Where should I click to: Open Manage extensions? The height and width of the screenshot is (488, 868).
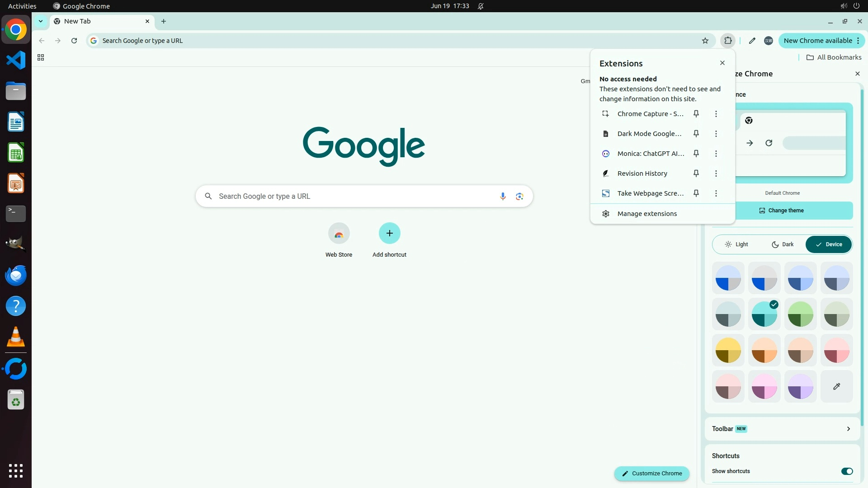click(647, 214)
